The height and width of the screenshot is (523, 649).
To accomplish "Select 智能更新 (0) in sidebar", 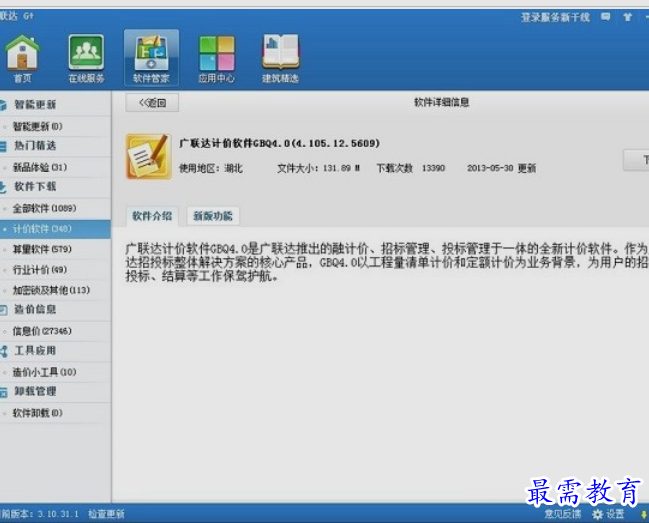I will 55,126.
